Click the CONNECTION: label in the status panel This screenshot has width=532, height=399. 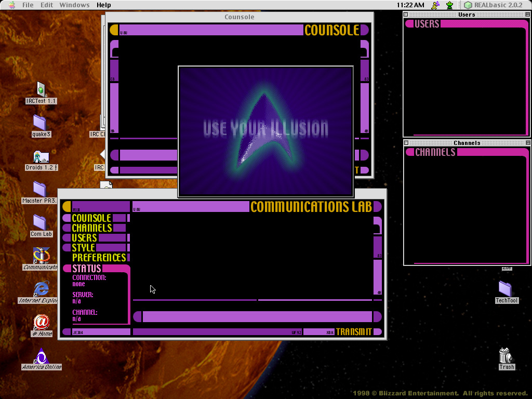pos(89,277)
